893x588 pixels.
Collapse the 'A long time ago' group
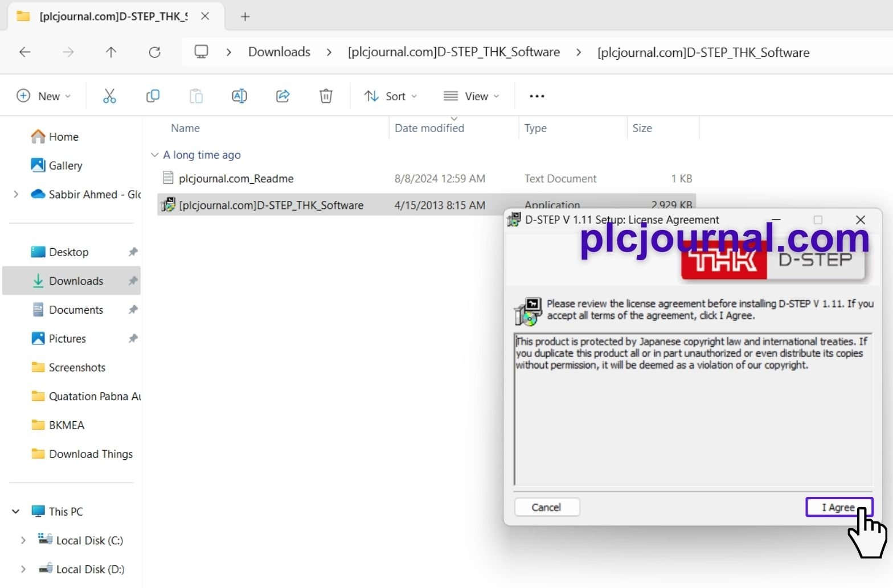[x=154, y=155]
